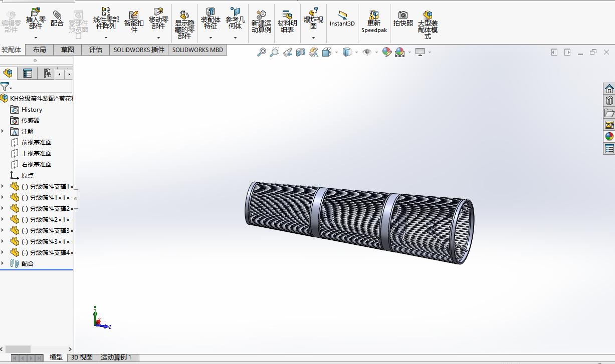Screen dimensions: 615x364
Task: Click the Insert Component (插入零部件) tool
Action: pos(36,19)
